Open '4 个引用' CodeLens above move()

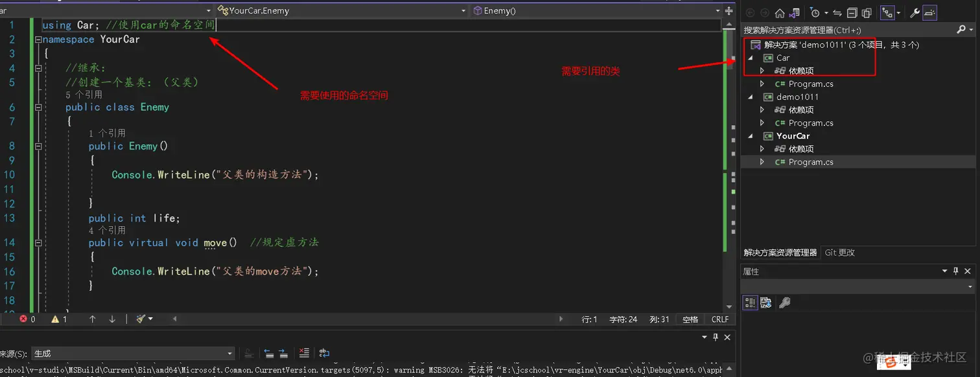click(x=108, y=230)
